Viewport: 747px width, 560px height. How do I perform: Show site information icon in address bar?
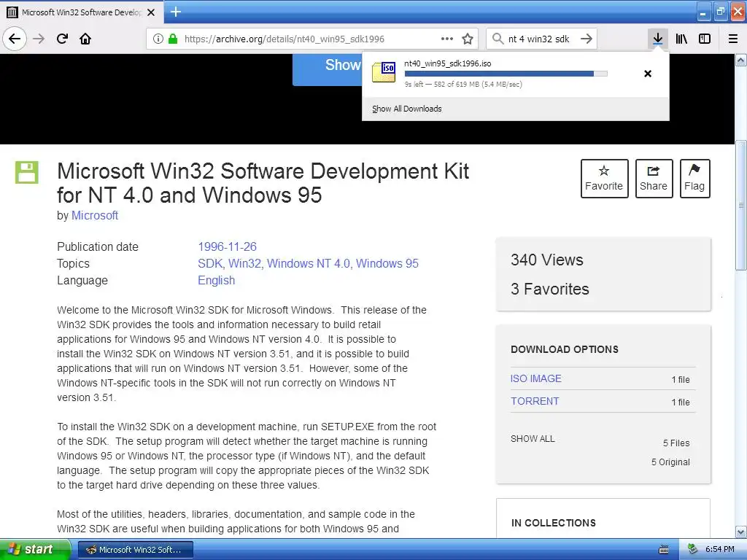click(x=158, y=39)
